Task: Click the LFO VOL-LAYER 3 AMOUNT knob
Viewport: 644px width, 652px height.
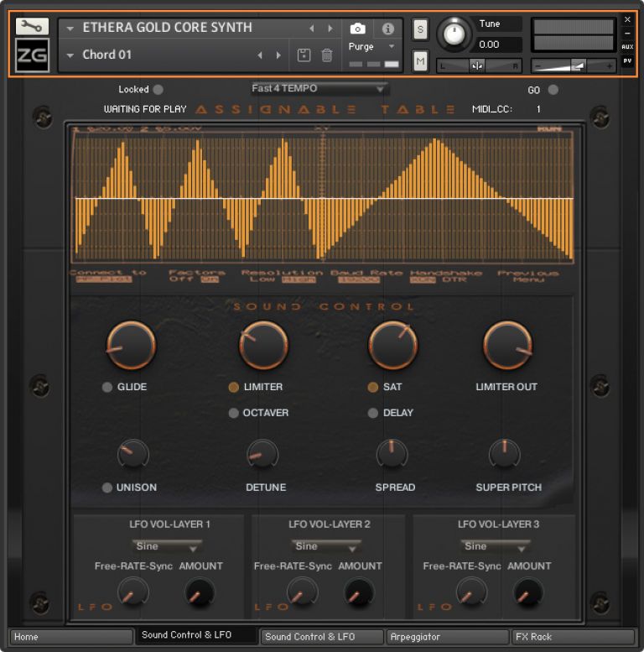Action: pyautogui.click(x=528, y=592)
